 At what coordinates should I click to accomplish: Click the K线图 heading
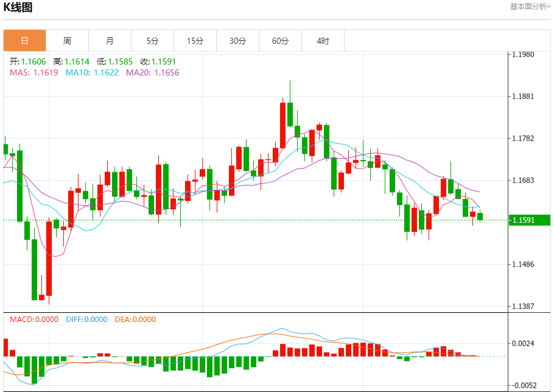coord(18,8)
